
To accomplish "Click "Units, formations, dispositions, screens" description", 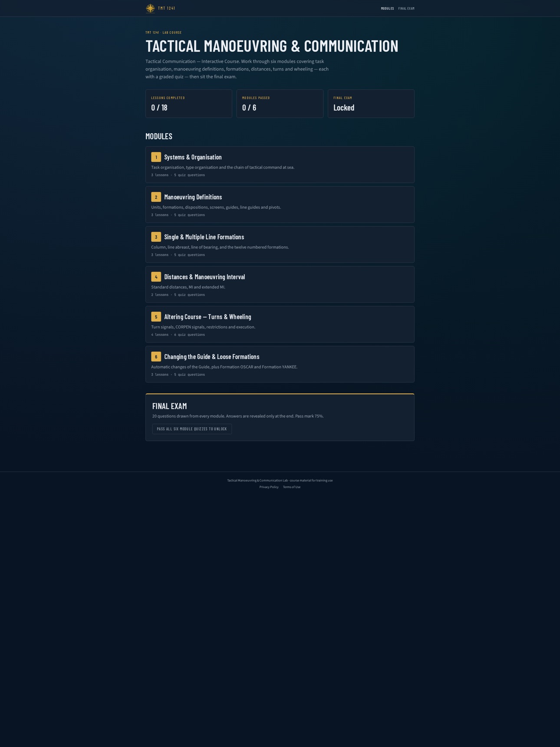I will point(216,207).
